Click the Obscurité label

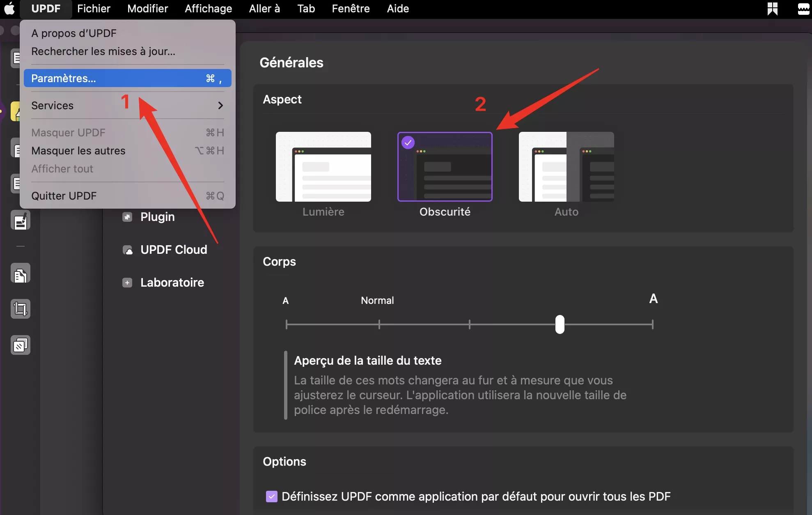[445, 212]
